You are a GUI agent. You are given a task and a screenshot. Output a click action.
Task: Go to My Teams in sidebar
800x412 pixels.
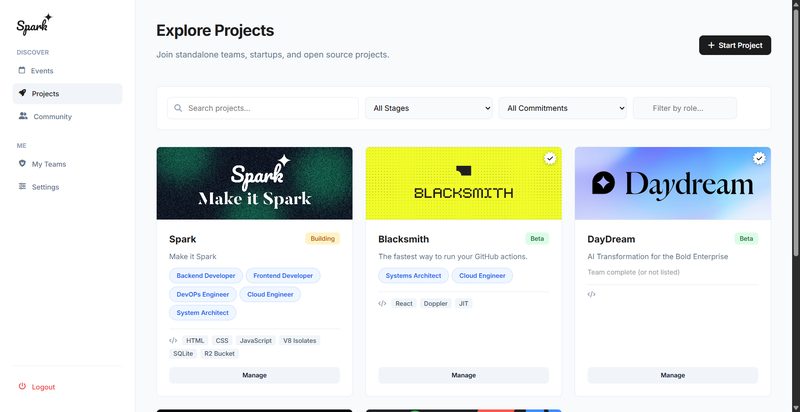coord(49,164)
